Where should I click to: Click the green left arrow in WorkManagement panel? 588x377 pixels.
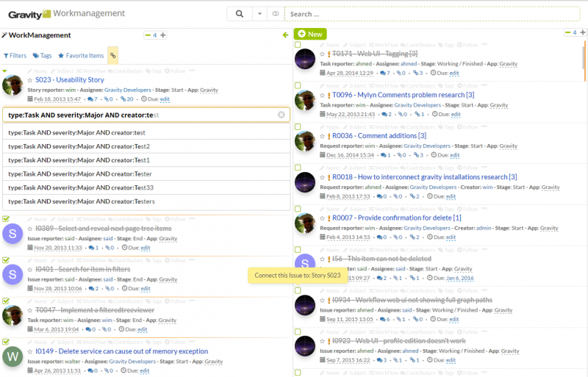point(285,35)
